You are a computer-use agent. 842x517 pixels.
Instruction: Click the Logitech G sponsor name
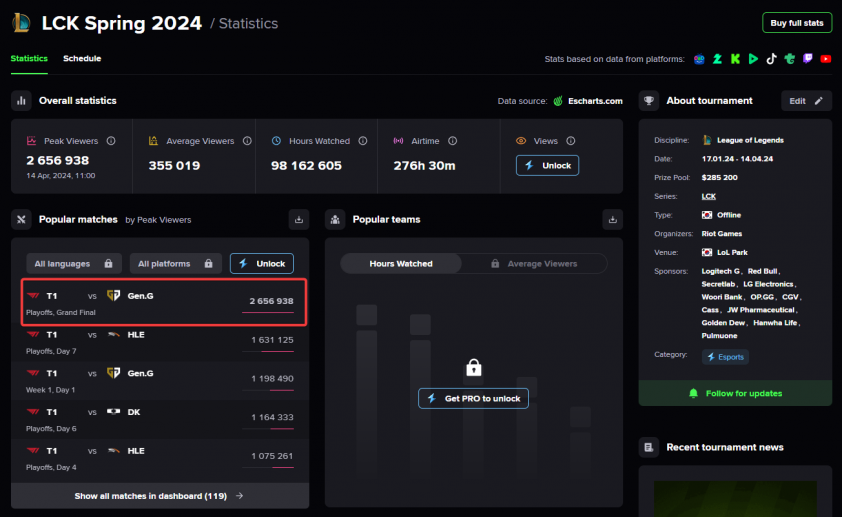(720, 271)
